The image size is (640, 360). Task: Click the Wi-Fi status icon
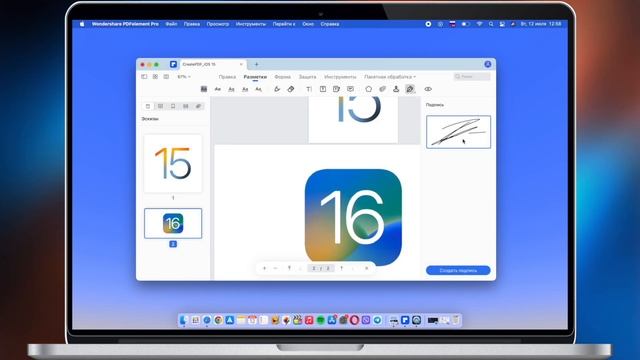click(x=479, y=24)
